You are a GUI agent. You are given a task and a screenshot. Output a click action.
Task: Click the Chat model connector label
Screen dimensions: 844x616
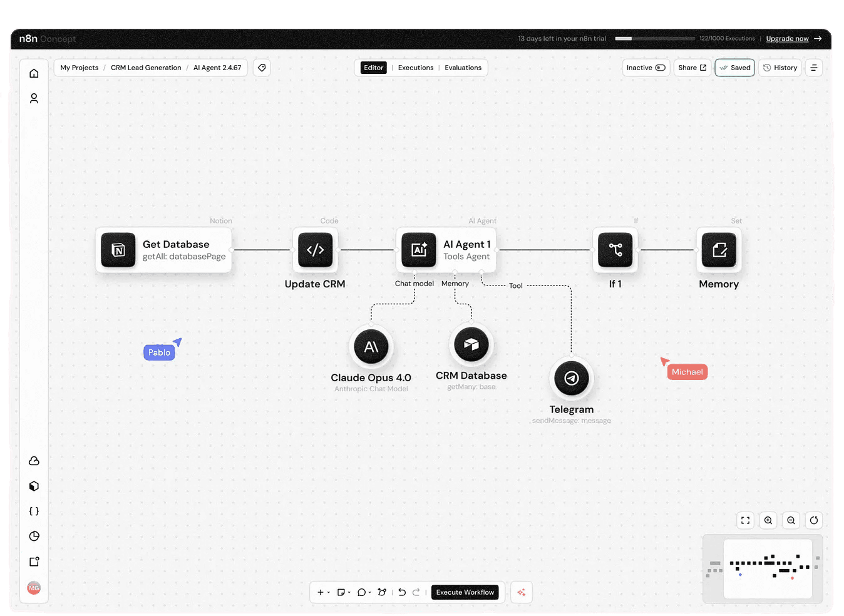coord(414,284)
